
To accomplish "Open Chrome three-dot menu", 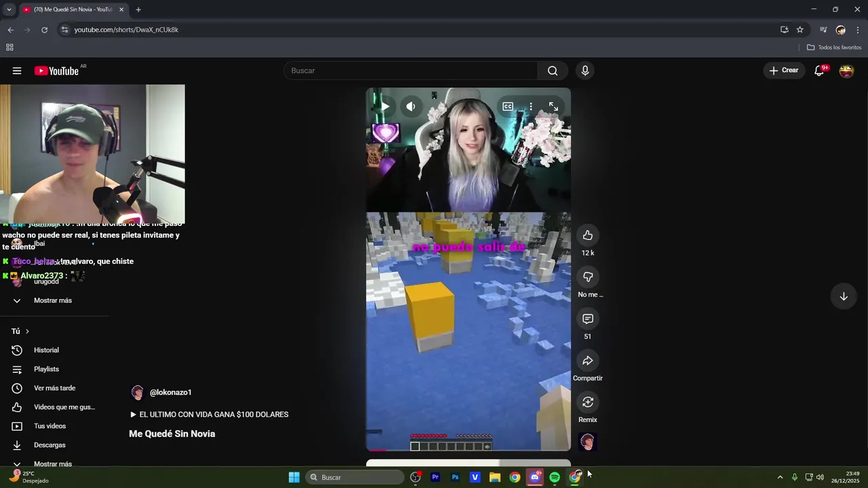I will (x=858, y=30).
